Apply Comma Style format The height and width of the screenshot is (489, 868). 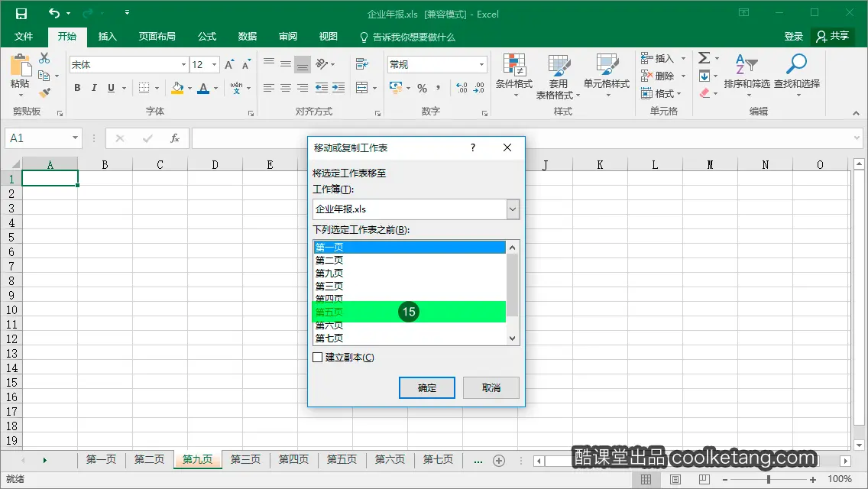pyautogui.click(x=438, y=88)
